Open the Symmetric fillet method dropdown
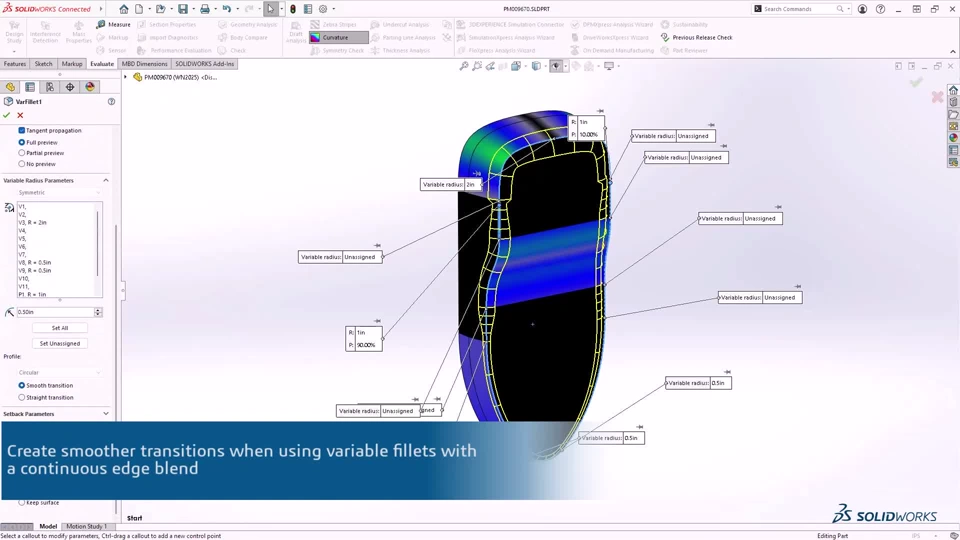This screenshot has height=540, width=960. pyautogui.click(x=59, y=193)
